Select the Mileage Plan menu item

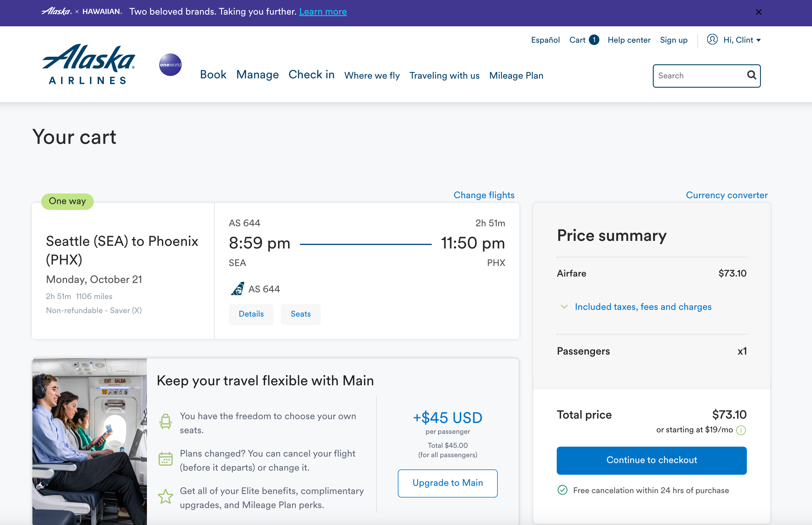(x=516, y=76)
